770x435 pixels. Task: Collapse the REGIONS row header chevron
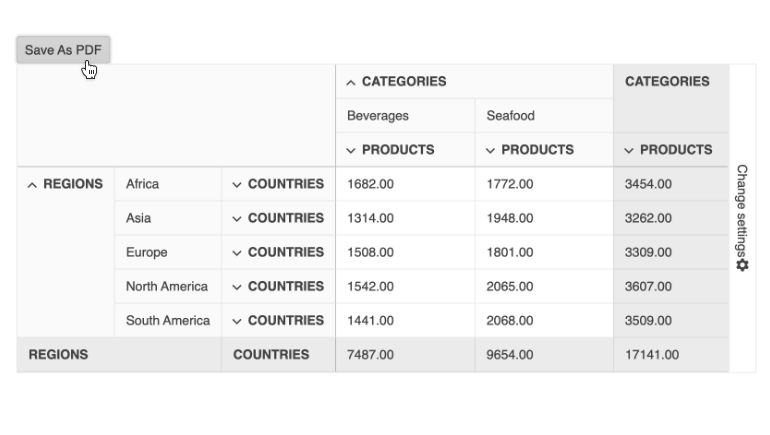[33, 184]
